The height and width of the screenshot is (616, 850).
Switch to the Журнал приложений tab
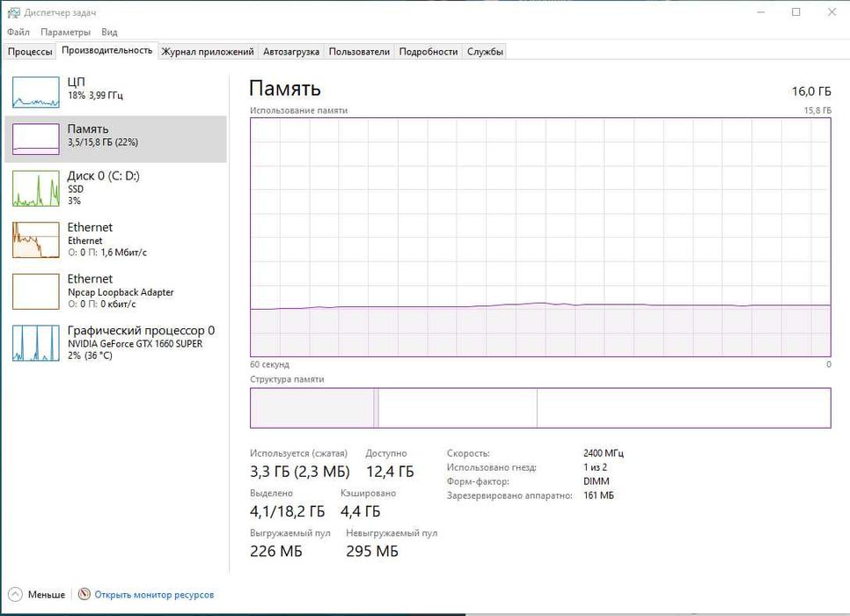click(208, 52)
